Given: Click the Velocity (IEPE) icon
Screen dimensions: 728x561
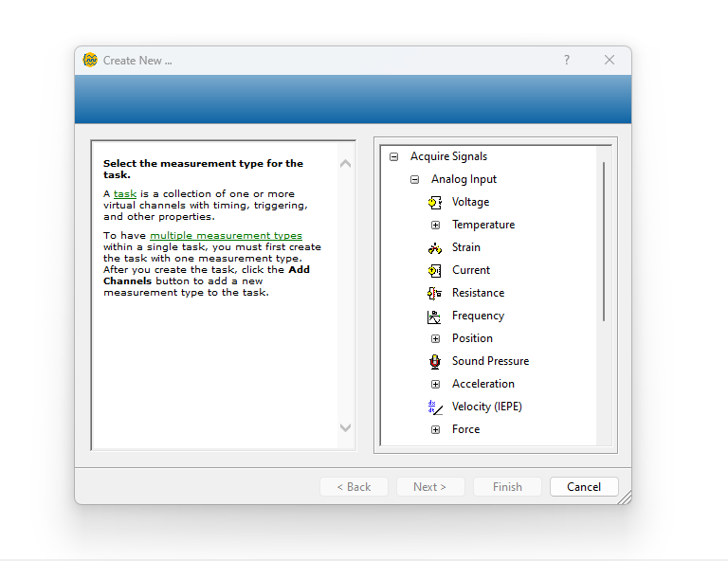Looking at the screenshot, I should click(x=434, y=407).
